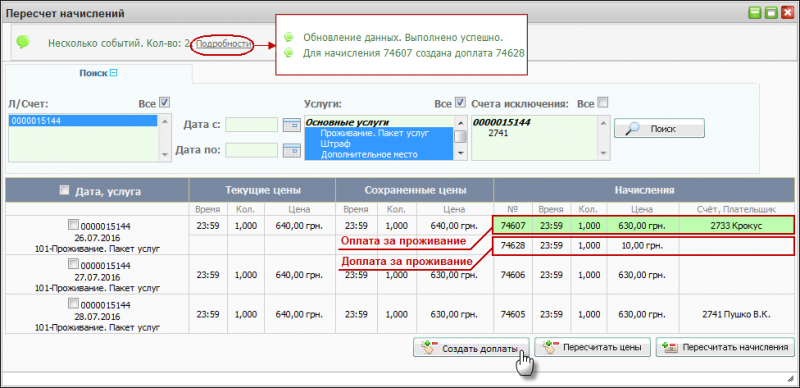This screenshot has width=800, height=388.
Task: Select 2741 in Счета исключения list
Action: [x=497, y=133]
